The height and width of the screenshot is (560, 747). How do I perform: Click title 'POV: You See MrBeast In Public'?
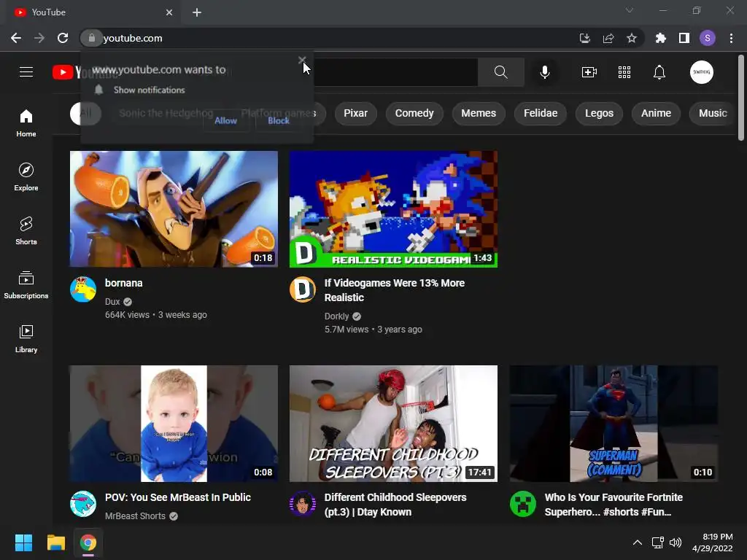(178, 497)
